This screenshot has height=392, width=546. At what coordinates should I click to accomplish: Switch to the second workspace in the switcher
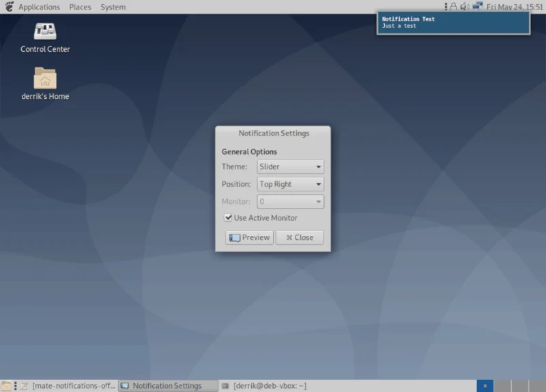point(502,386)
